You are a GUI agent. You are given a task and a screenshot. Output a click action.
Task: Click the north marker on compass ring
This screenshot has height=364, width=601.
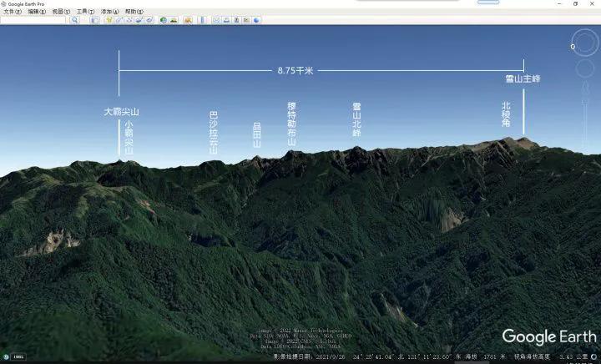pos(573,47)
